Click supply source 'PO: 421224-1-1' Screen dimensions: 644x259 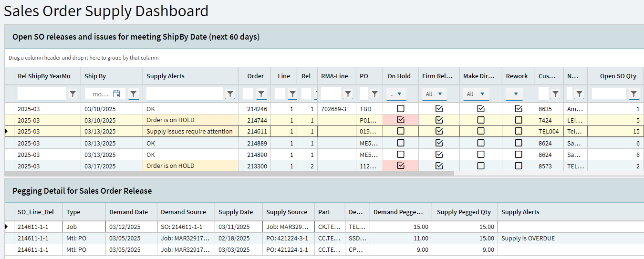pos(288,249)
